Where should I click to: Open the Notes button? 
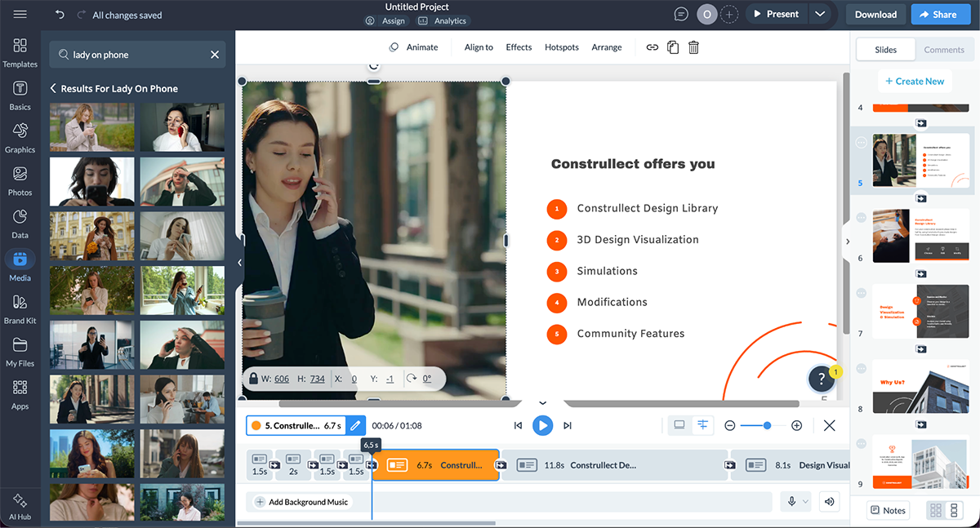point(888,510)
